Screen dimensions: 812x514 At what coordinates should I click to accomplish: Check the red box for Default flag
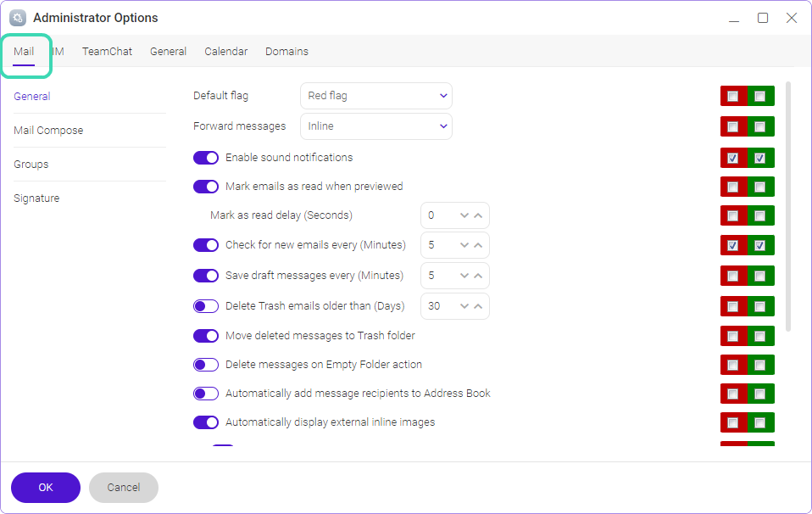733,97
